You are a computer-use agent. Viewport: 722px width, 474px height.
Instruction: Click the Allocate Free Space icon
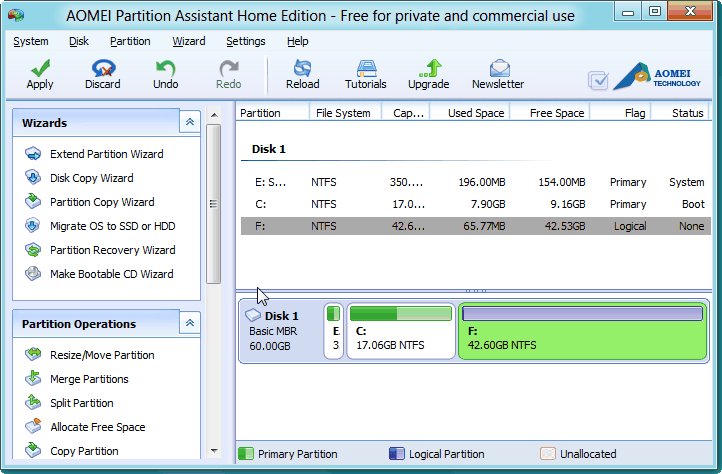(33, 426)
